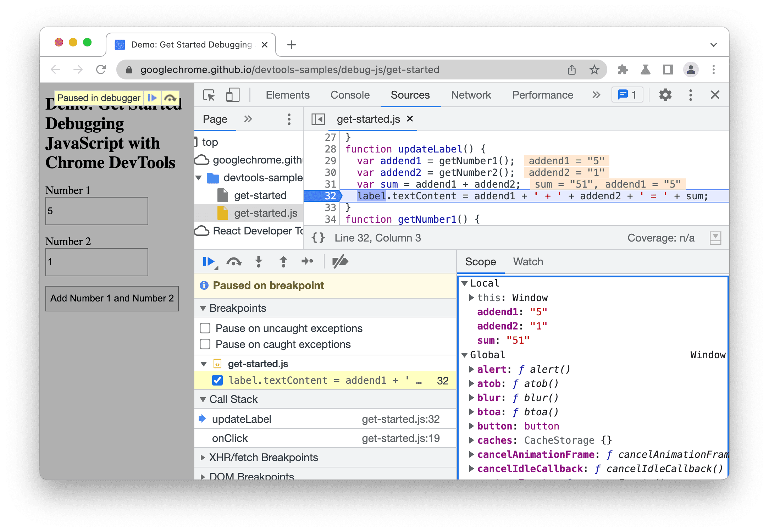Click the Step over next function call icon
Image resolution: width=769 pixels, height=532 pixels.
(233, 262)
